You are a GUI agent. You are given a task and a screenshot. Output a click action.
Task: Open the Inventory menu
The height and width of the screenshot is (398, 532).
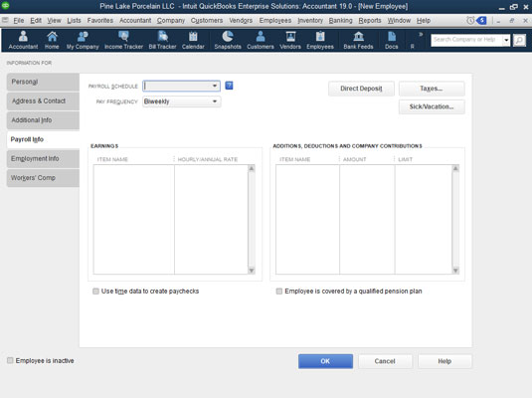pyautogui.click(x=310, y=20)
